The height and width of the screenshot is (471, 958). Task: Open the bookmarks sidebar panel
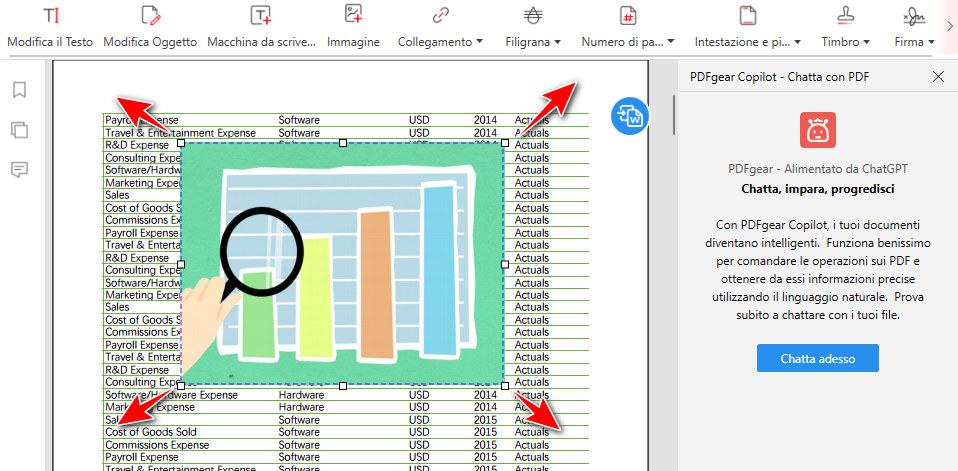tap(19, 90)
